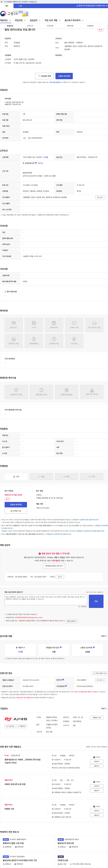Click the top 고용24 입사지원 button
The height and width of the screenshot is (868, 108).
[x=64, y=76]
